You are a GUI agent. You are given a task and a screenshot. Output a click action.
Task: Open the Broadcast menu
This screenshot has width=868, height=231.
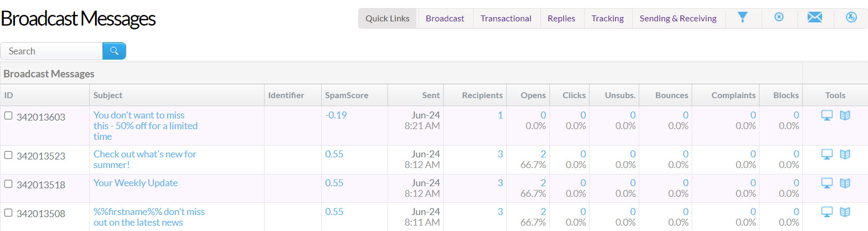click(445, 19)
